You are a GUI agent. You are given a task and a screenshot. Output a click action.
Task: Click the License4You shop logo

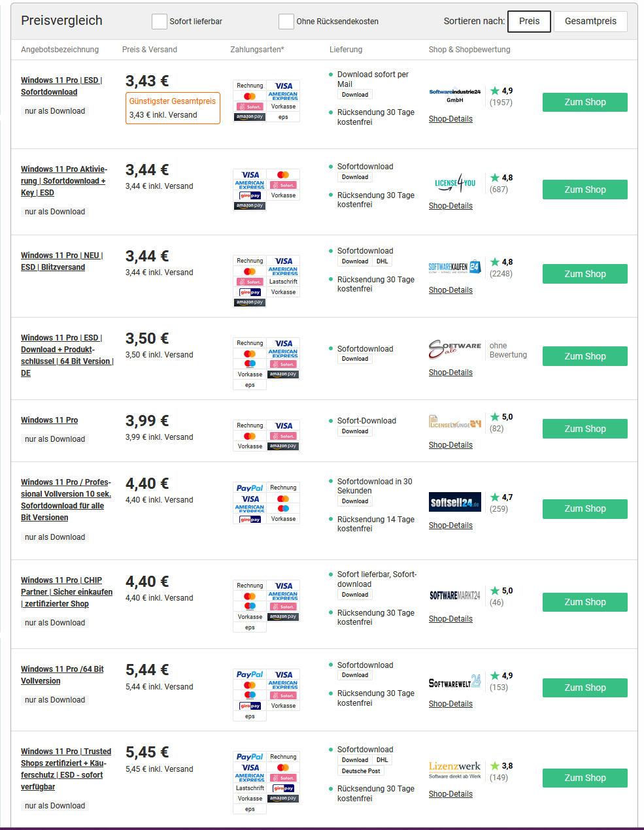point(455,184)
